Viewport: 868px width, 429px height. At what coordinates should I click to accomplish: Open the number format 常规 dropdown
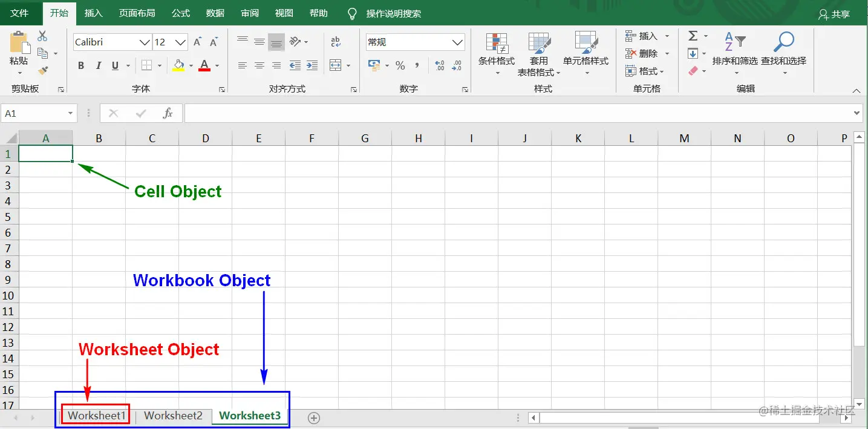pyautogui.click(x=457, y=42)
